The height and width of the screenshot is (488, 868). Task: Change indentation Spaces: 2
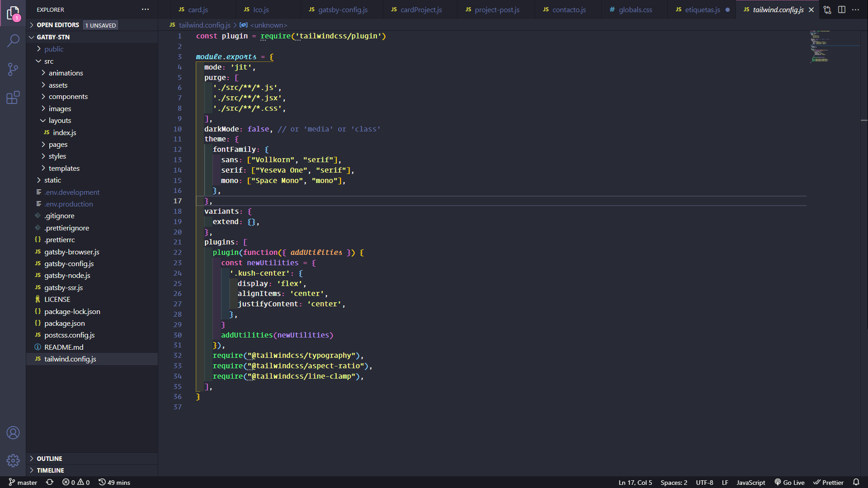tap(674, 482)
